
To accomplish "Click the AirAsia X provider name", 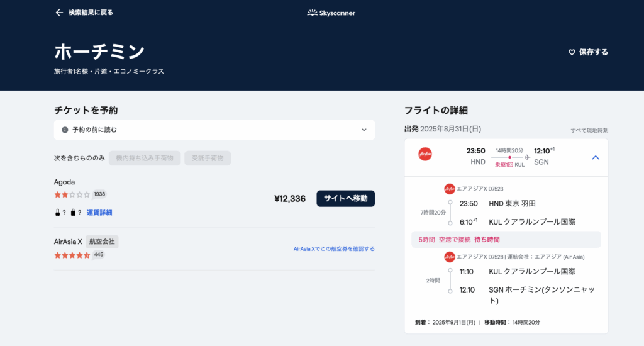I will coord(68,242).
